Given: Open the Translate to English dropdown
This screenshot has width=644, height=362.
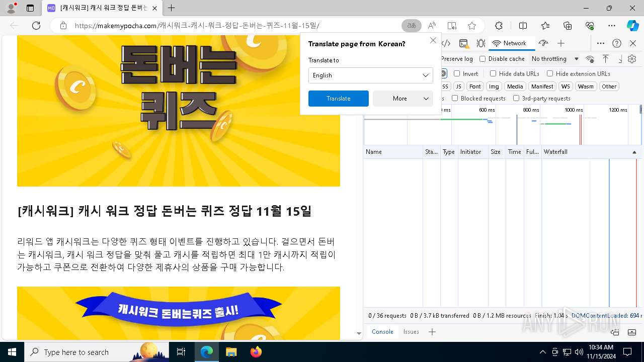Looking at the screenshot, I should (x=371, y=75).
